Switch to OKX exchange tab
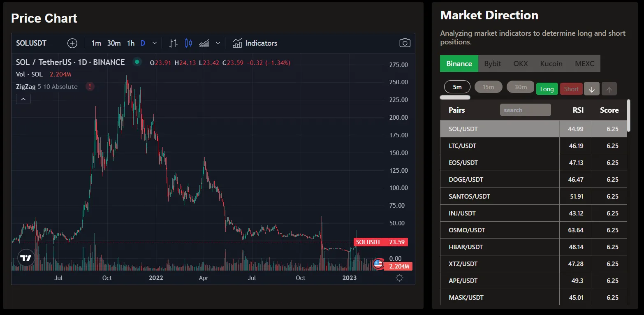Image resolution: width=644 pixels, height=315 pixels. click(521, 64)
